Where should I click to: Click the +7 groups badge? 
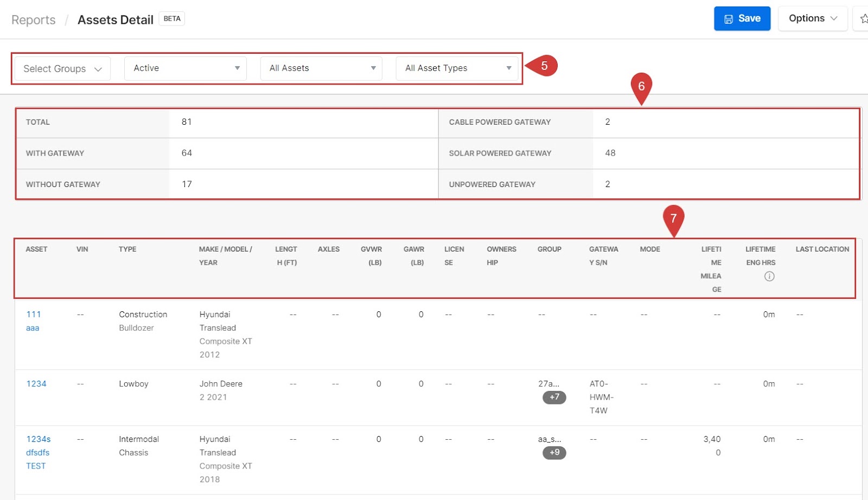point(554,397)
